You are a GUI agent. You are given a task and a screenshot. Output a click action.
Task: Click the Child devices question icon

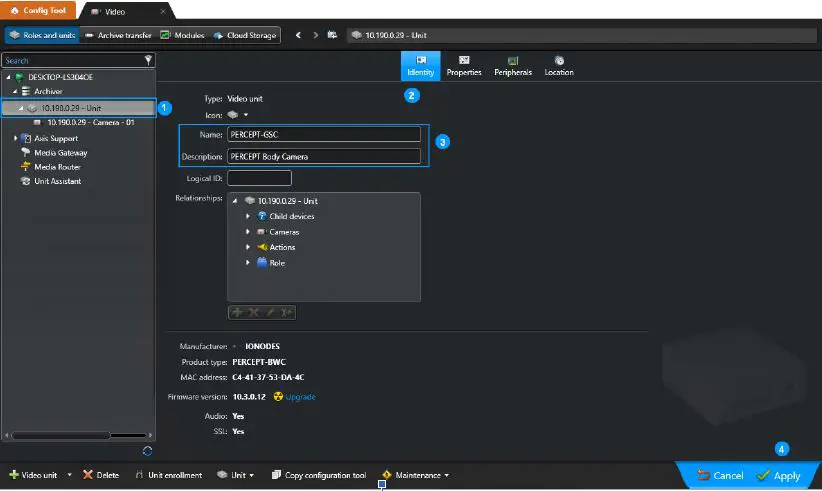(262, 216)
